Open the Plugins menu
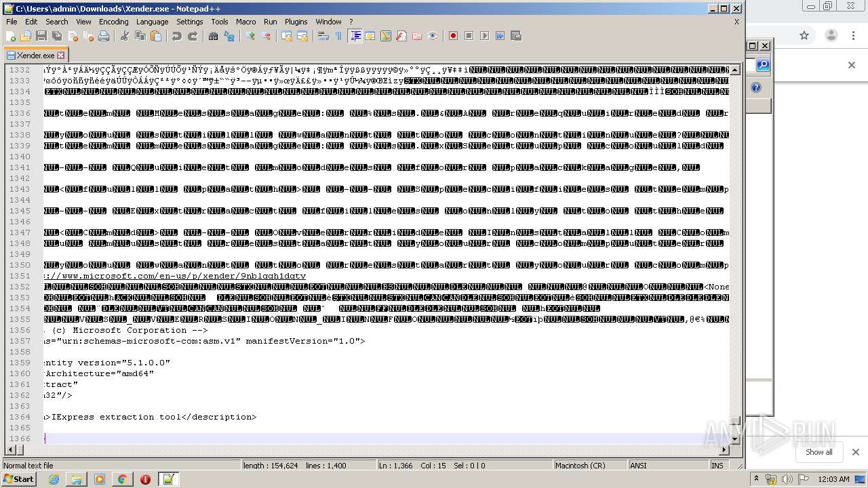The width and height of the screenshot is (868, 488). coord(296,22)
